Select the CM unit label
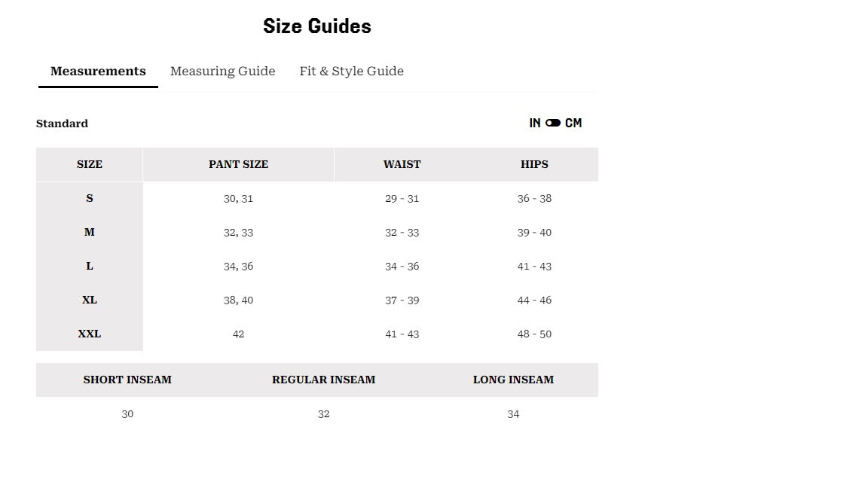 (x=573, y=123)
